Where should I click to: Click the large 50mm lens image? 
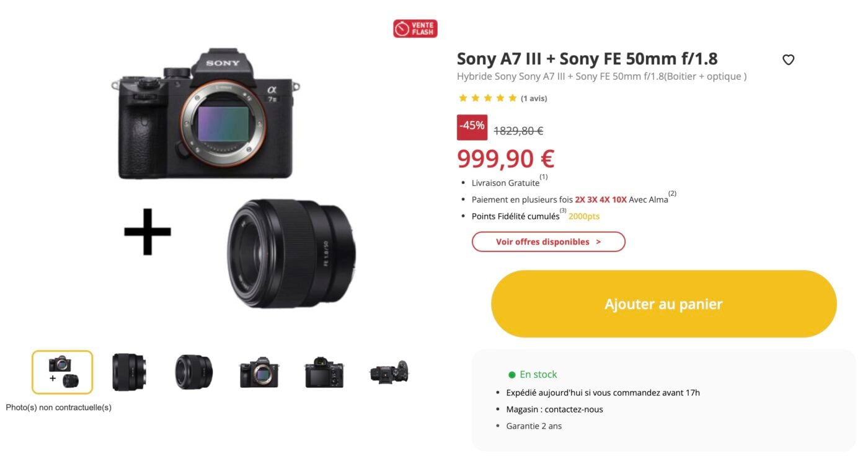291,253
